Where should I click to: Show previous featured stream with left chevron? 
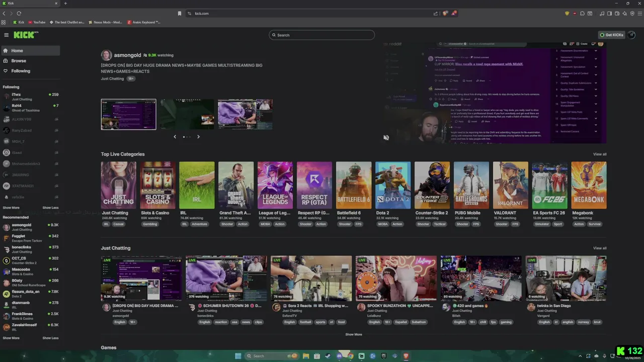coord(175,137)
